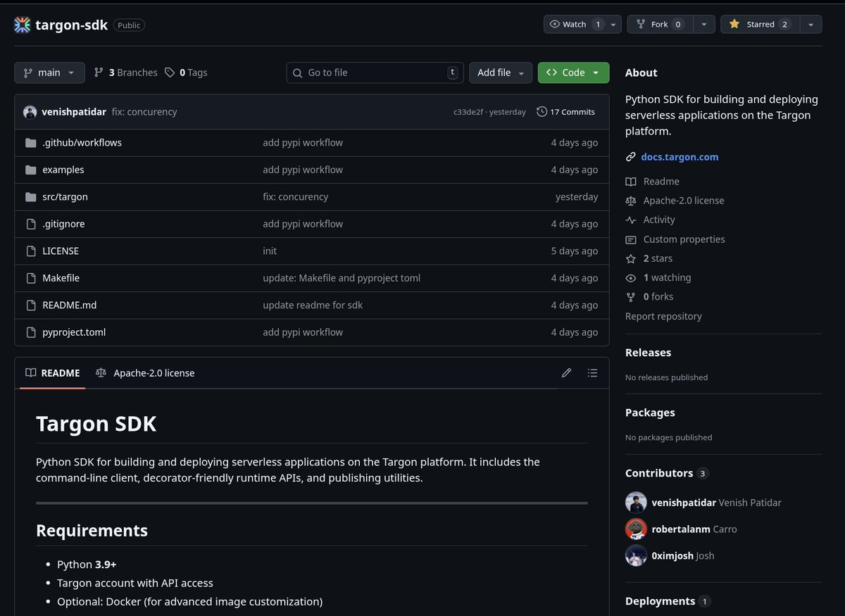Screen dimensions: 845x616
Task: Open the main branch dropdown
Action: (49, 72)
